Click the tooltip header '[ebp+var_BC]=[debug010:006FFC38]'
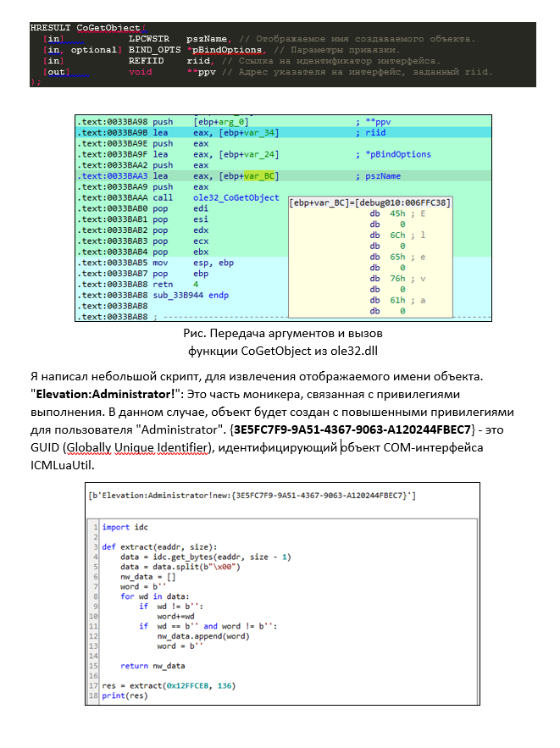 coord(370,202)
